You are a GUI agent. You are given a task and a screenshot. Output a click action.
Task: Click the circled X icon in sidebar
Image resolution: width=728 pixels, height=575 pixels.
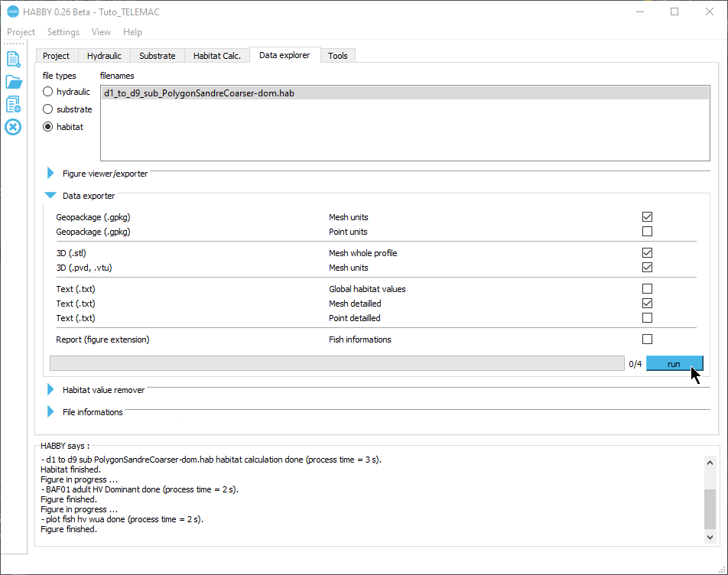(x=13, y=126)
